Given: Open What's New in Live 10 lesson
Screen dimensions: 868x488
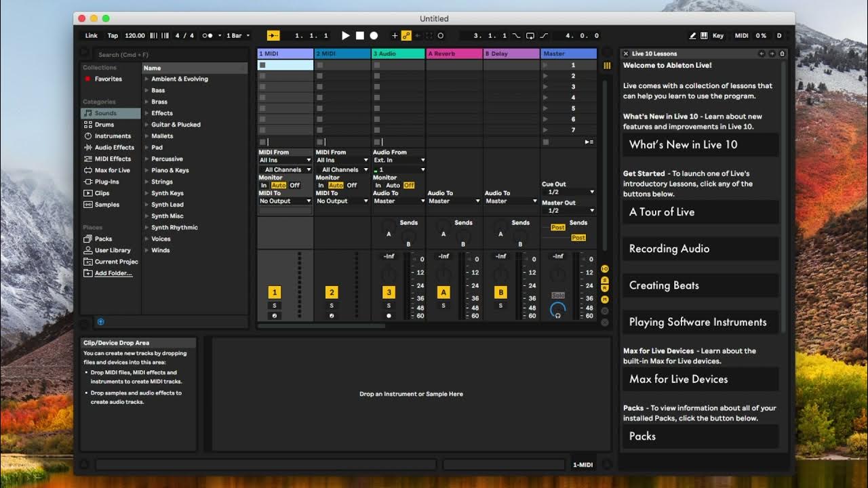Looking at the screenshot, I should (701, 144).
